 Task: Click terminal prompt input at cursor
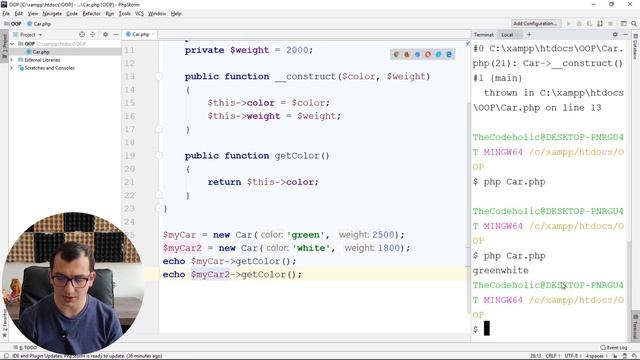coord(487,328)
